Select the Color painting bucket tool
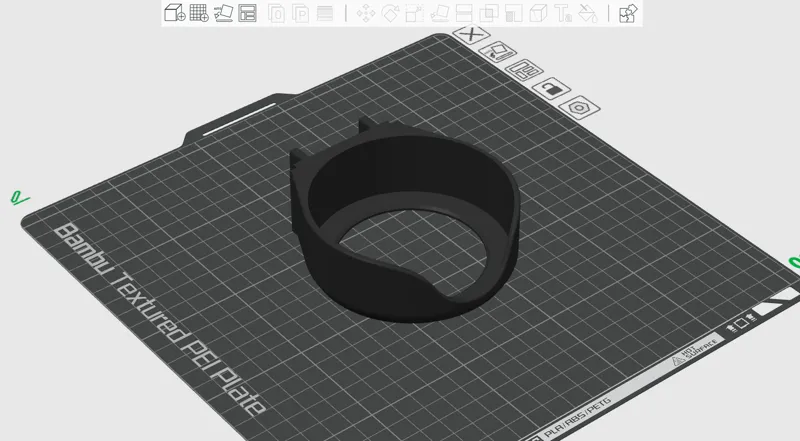 tap(588, 13)
